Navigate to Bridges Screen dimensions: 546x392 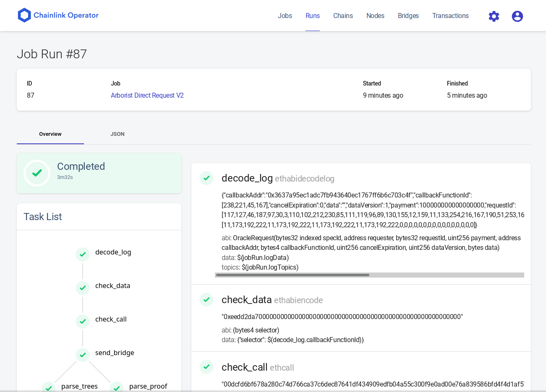[x=408, y=16]
